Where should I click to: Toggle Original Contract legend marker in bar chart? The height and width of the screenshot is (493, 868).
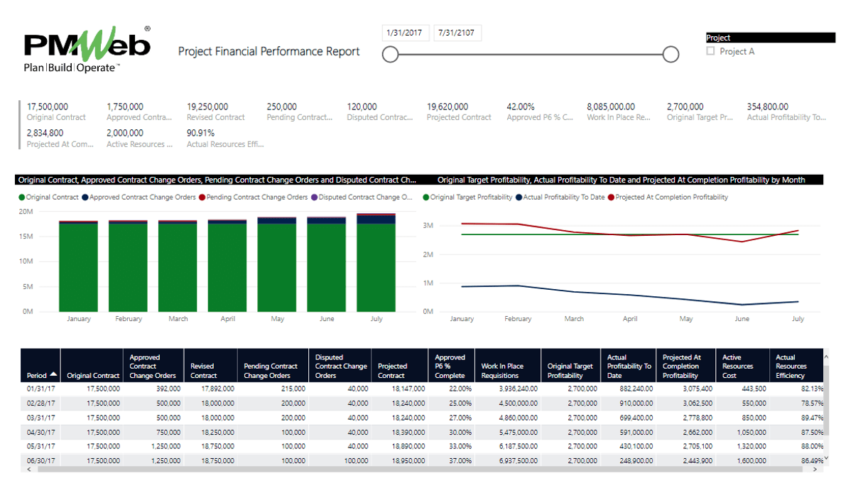click(22, 197)
